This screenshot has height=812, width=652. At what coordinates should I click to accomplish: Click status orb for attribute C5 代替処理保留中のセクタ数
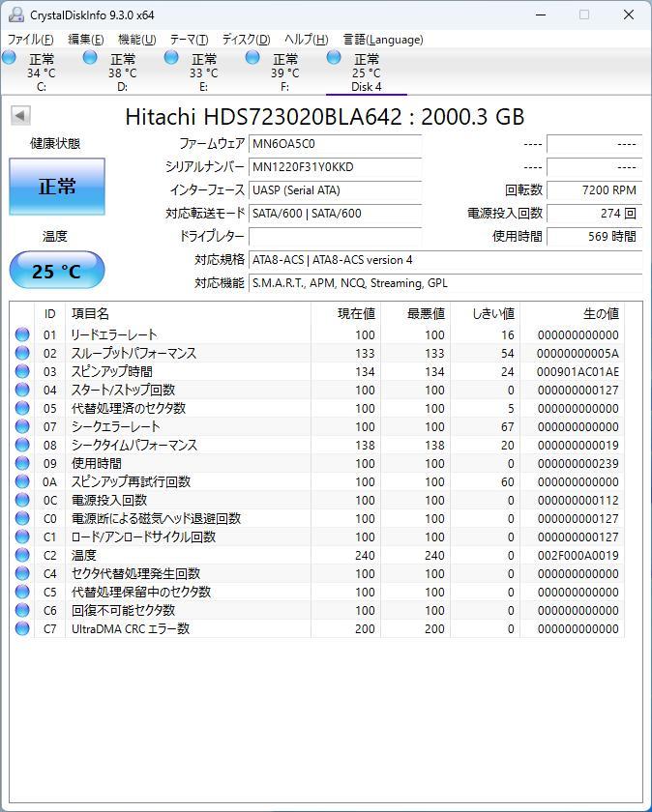pyautogui.click(x=22, y=592)
